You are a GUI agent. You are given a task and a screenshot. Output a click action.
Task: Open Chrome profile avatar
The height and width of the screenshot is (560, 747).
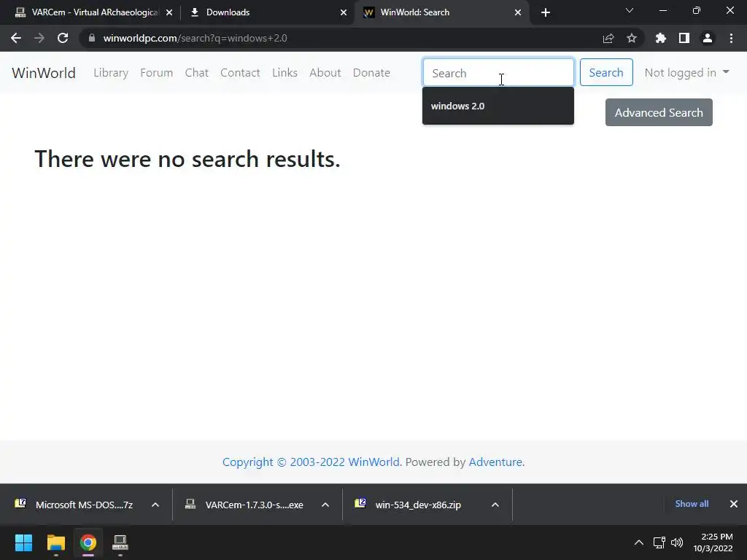click(x=708, y=38)
